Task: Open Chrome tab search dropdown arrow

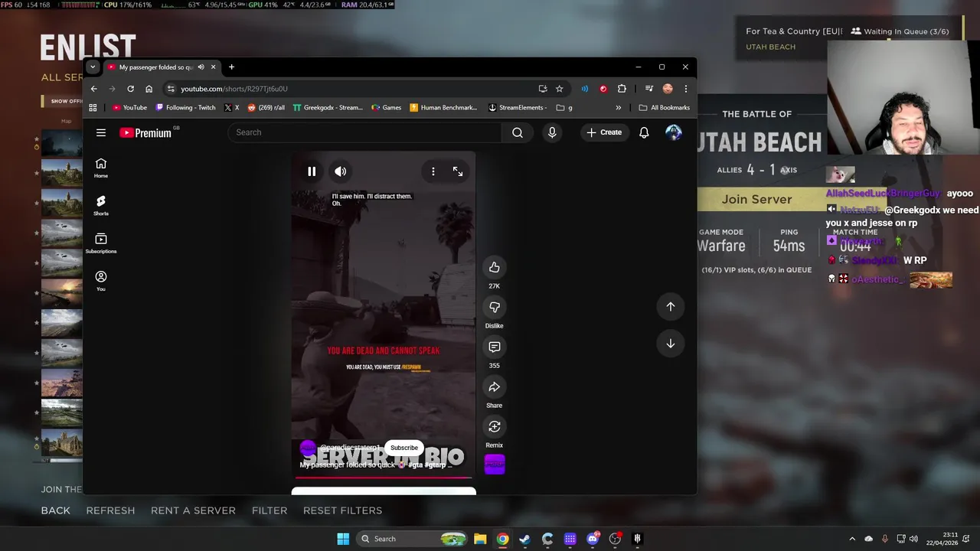Action: [x=93, y=67]
